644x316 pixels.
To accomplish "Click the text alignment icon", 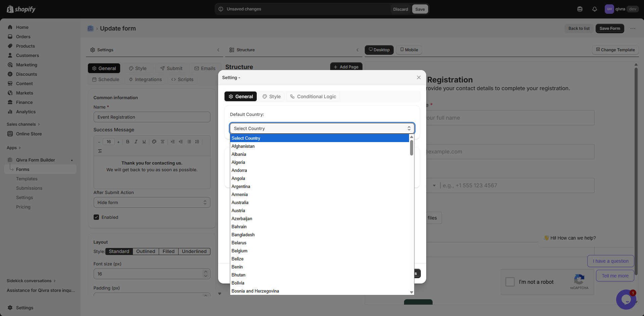I will [x=162, y=142].
